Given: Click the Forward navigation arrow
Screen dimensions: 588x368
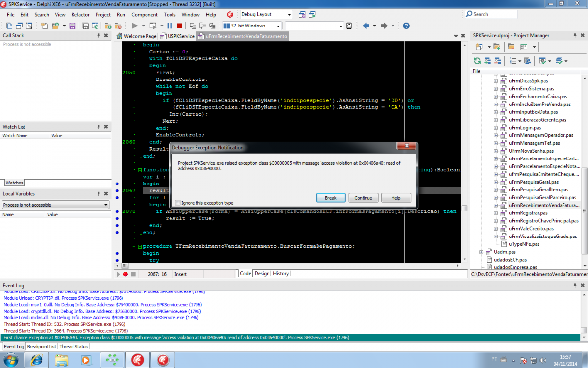Looking at the screenshot, I should [384, 26].
